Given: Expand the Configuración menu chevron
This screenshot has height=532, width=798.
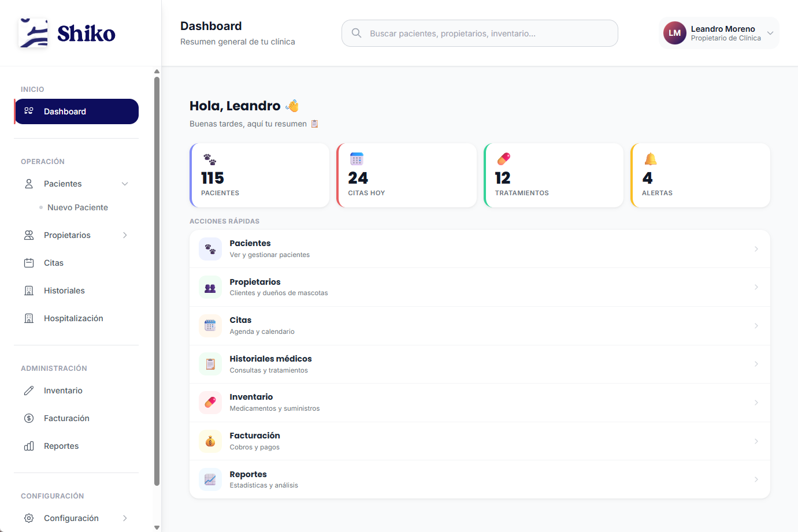Looking at the screenshot, I should (x=126, y=518).
